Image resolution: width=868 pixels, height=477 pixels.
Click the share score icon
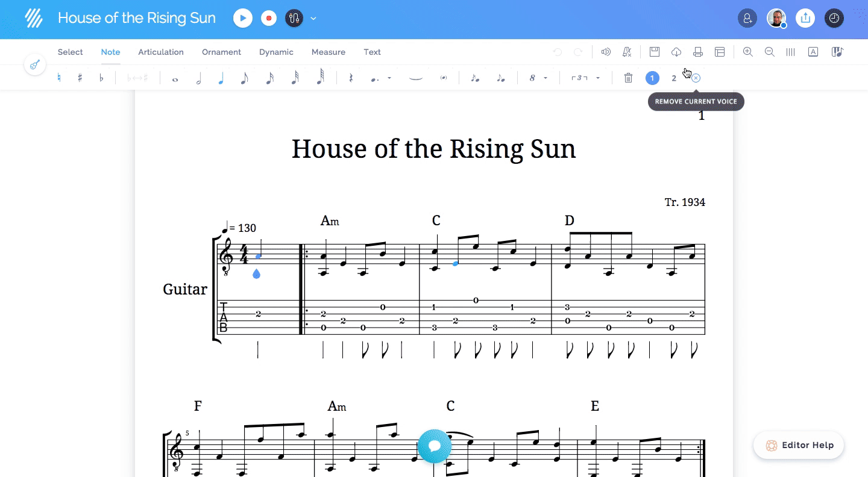point(805,18)
